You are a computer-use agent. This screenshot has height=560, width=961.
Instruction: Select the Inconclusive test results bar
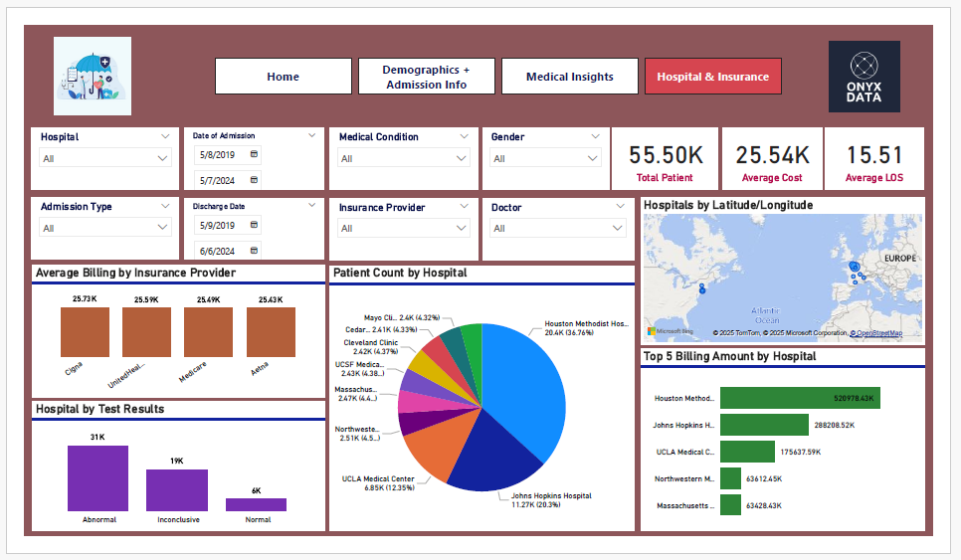tap(177, 490)
